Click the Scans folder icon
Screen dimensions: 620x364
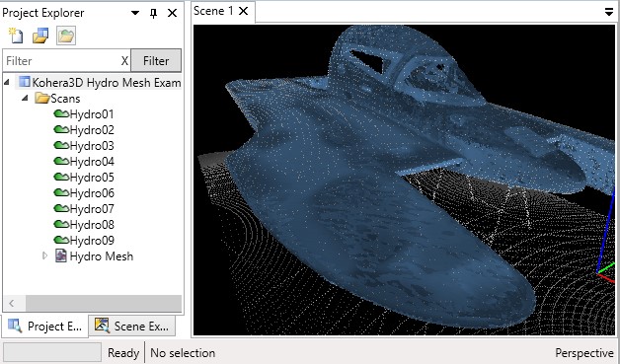pos(41,98)
